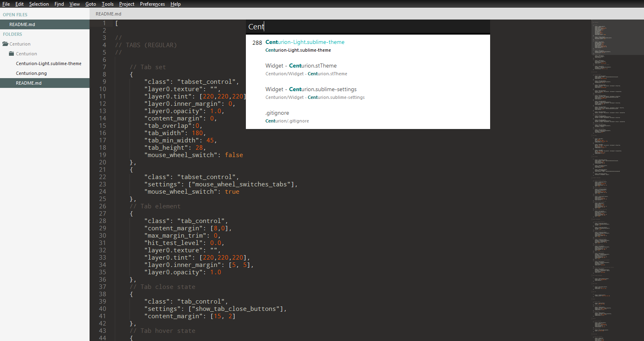Collapse the top-level Centurion folder icon
644x341 pixels.
coord(5,44)
